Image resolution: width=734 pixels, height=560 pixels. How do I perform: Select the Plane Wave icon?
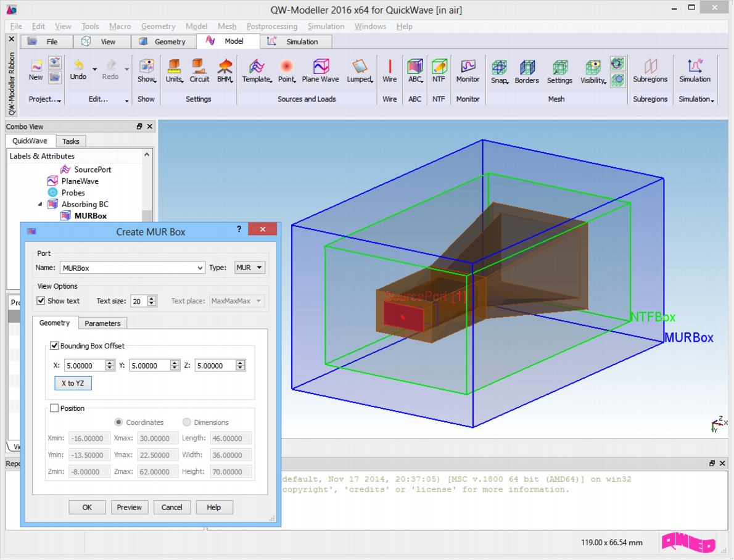click(321, 65)
